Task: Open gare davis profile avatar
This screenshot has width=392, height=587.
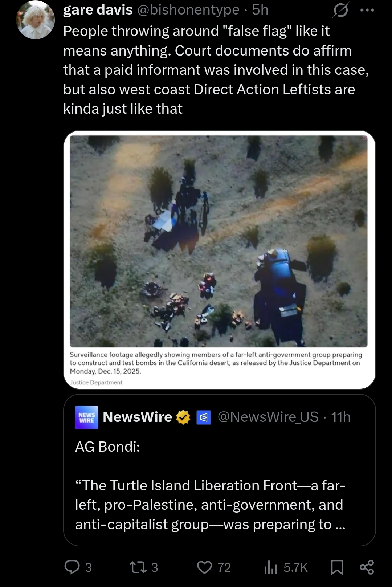Action: [x=35, y=20]
